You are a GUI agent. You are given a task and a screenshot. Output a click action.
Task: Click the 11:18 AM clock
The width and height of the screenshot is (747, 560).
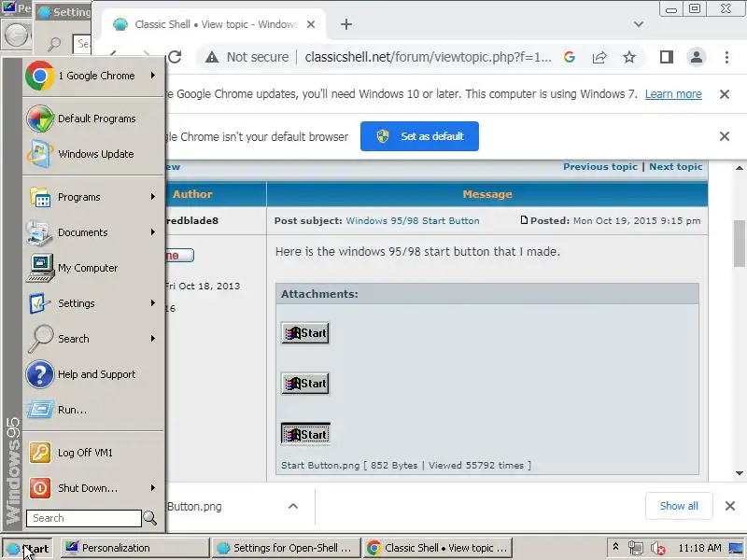699,548
